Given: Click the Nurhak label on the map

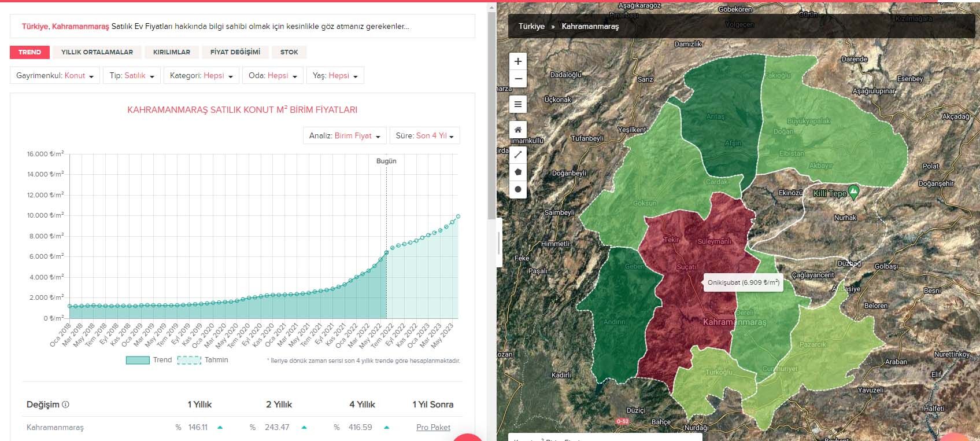Looking at the screenshot, I should pos(845,218).
